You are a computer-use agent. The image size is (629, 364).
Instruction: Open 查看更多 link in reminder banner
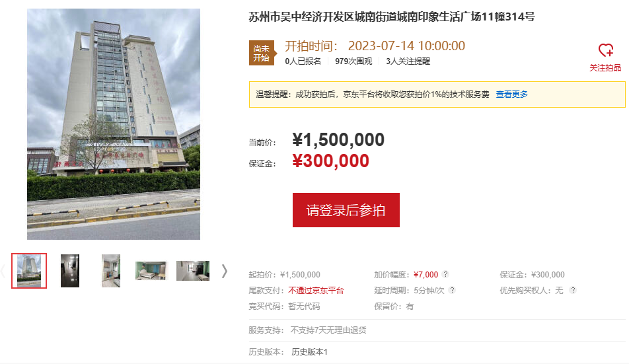[x=511, y=94]
